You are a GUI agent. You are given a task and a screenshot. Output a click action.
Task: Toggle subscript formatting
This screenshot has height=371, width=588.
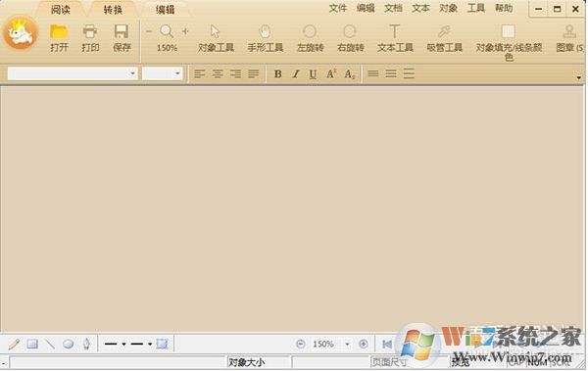tap(350, 74)
